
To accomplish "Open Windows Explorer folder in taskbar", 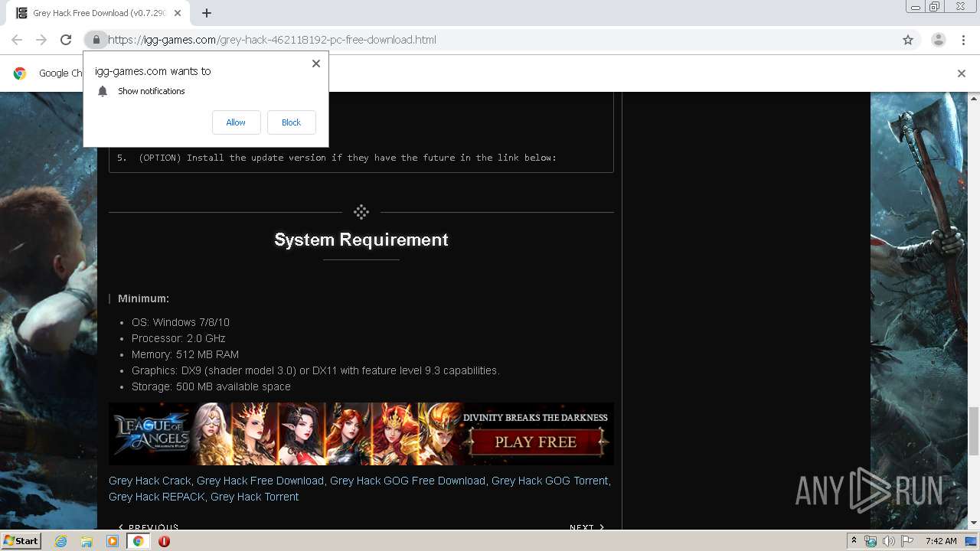I will pyautogui.click(x=87, y=541).
